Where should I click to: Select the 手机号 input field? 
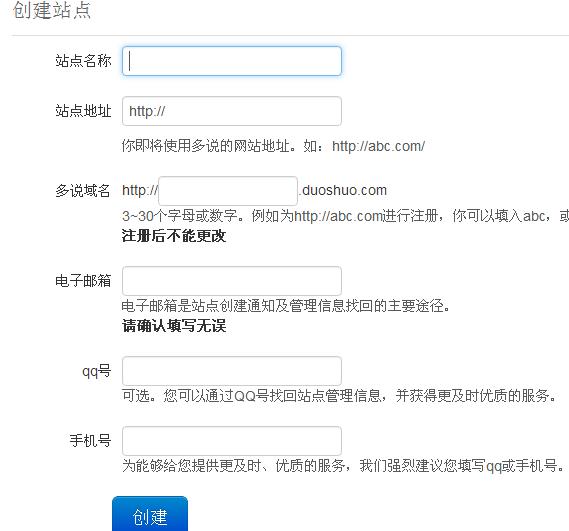pyautogui.click(x=232, y=441)
